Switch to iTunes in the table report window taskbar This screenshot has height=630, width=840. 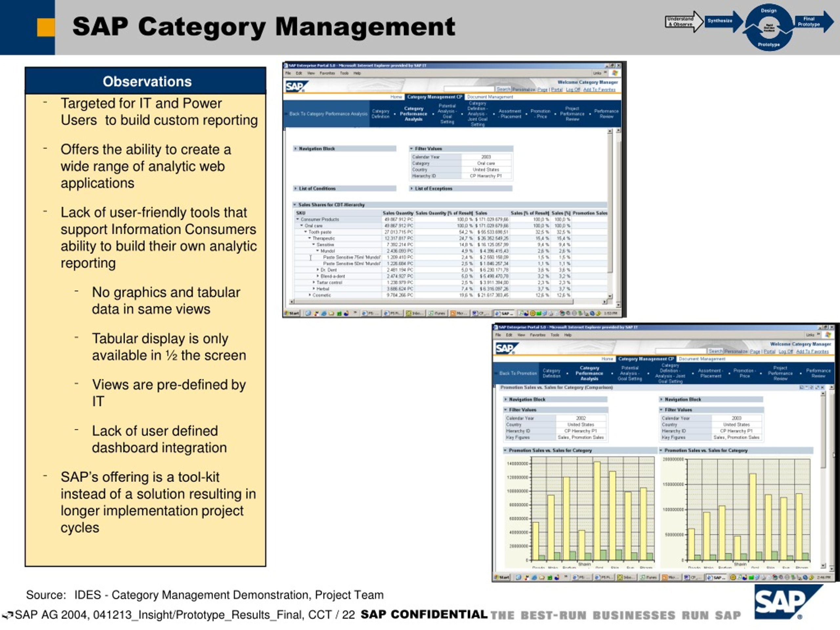pos(437,313)
